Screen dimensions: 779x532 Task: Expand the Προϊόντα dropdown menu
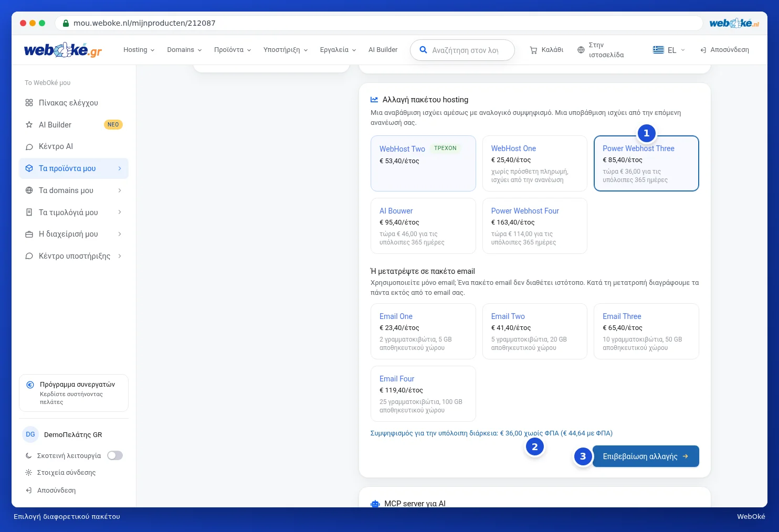coord(233,50)
